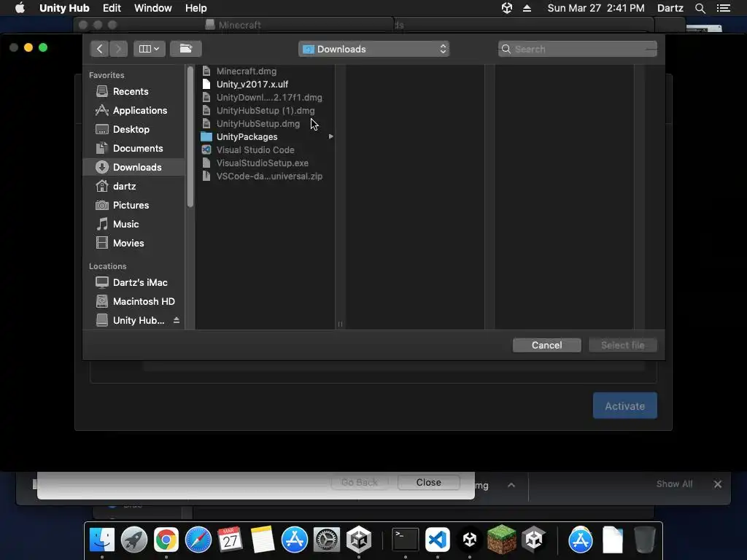Image resolution: width=747 pixels, height=560 pixels.
Task: Select Desktop in the sidebar
Action: click(x=133, y=130)
